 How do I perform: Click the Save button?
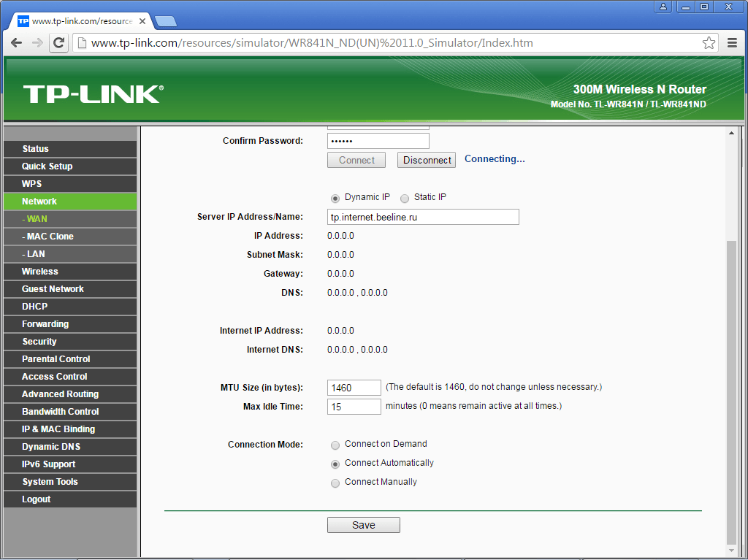point(363,525)
